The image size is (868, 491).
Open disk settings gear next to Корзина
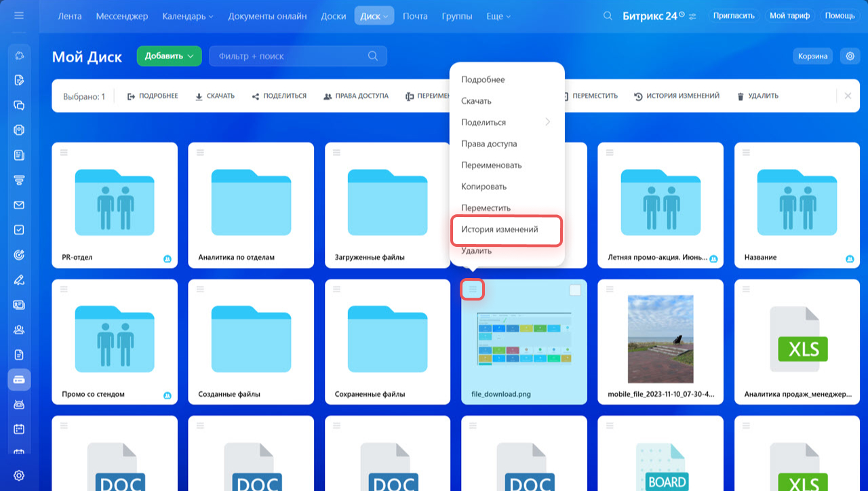pyautogui.click(x=850, y=56)
